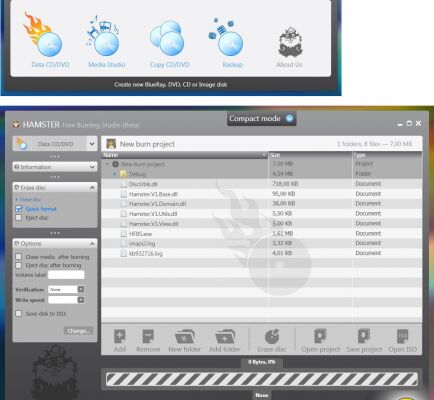Select the Hamster.V1.Domain.dll row
The image size is (434, 400).
pyautogui.click(x=262, y=204)
